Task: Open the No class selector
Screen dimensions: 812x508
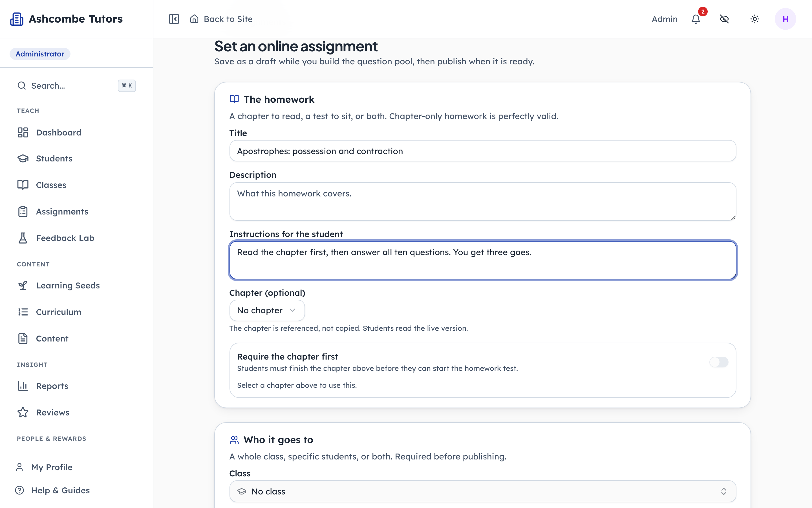Action: (x=482, y=491)
